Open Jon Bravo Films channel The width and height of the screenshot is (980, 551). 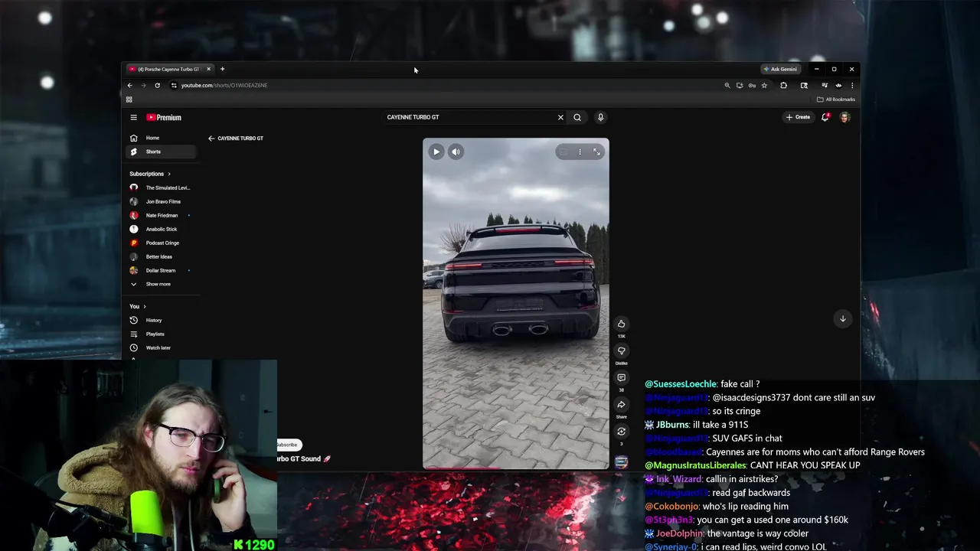click(x=162, y=201)
